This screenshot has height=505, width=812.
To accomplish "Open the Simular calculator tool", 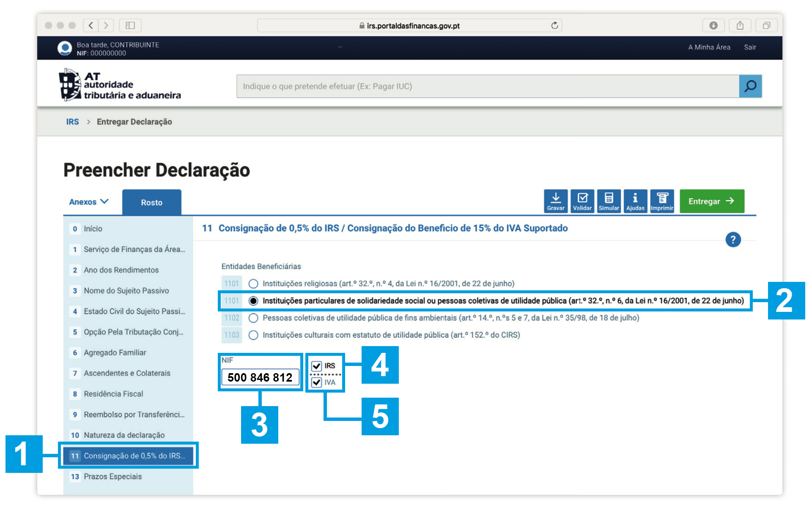I will (x=609, y=201).
